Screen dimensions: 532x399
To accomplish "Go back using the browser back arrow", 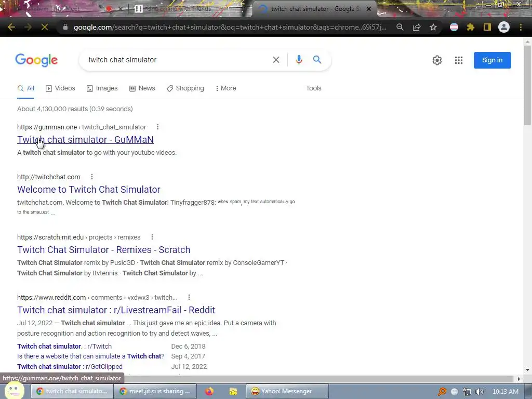I will click(x=11, y=27).
